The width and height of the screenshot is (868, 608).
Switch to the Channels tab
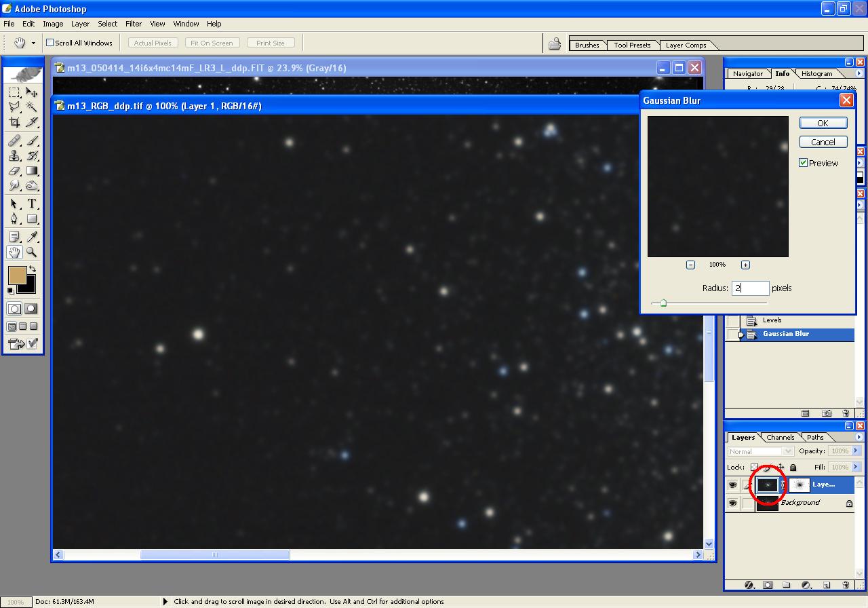coord(781,438)
